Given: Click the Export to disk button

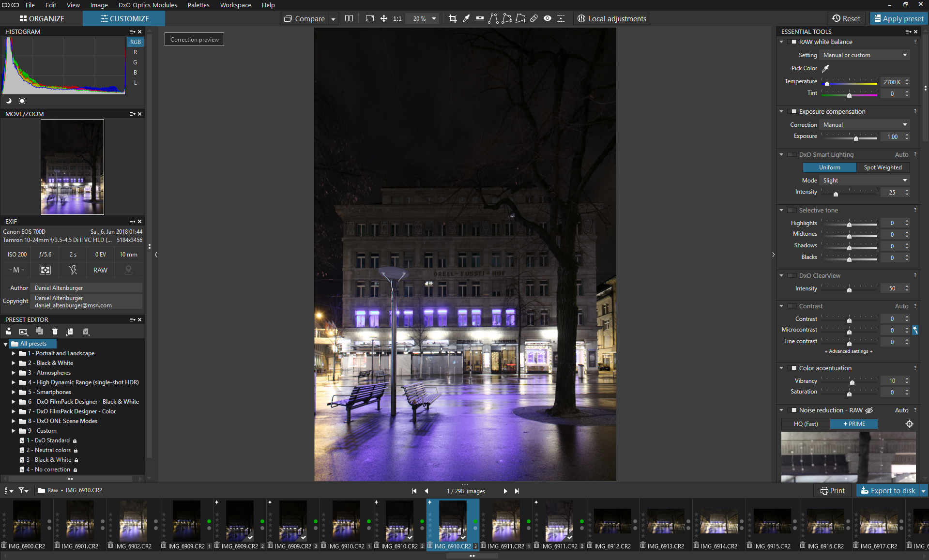Looking at the screenshot, I should [888, 491].
